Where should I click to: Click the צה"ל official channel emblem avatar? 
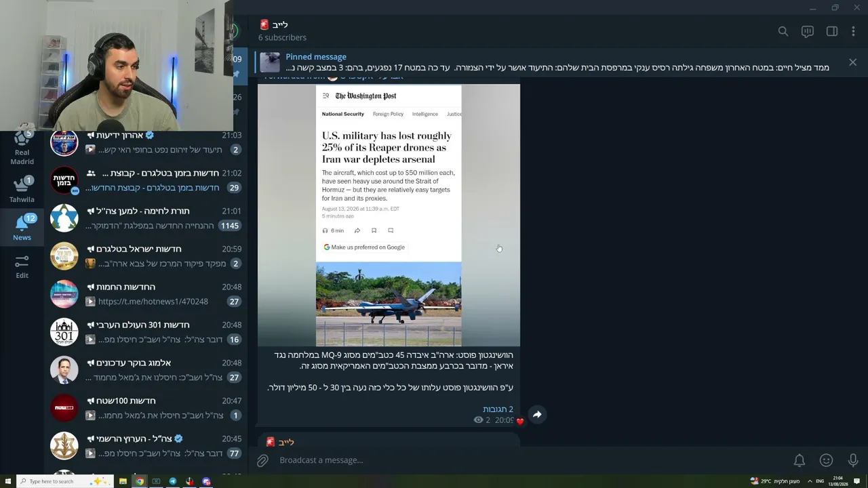coord(64,446)
